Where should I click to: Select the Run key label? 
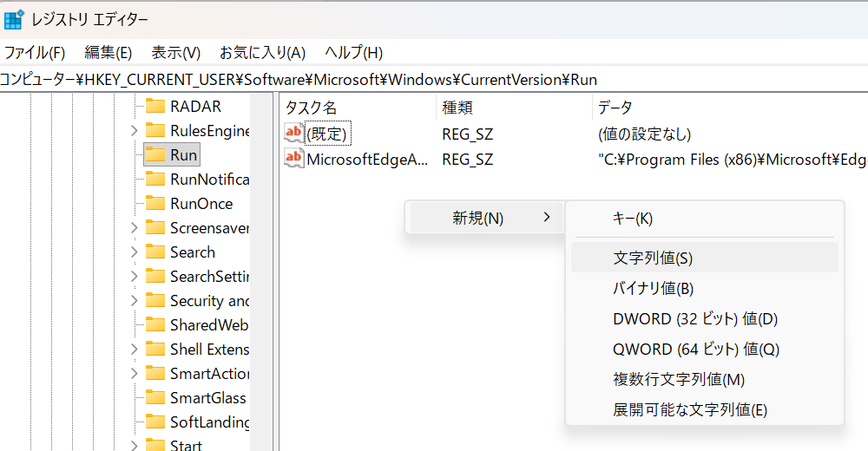[183, 155]
